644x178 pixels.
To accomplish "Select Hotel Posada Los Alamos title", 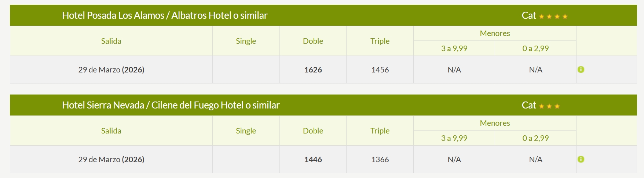I will (x=165, y=15).
